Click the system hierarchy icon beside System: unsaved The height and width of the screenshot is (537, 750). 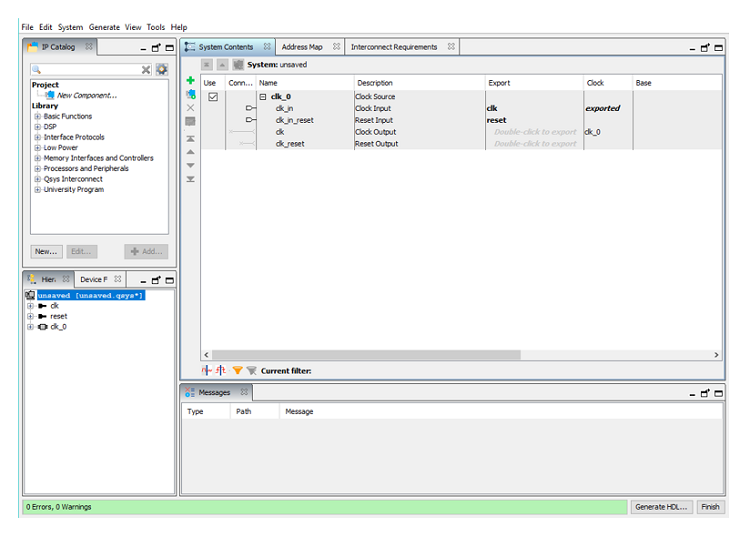[238, 65]
